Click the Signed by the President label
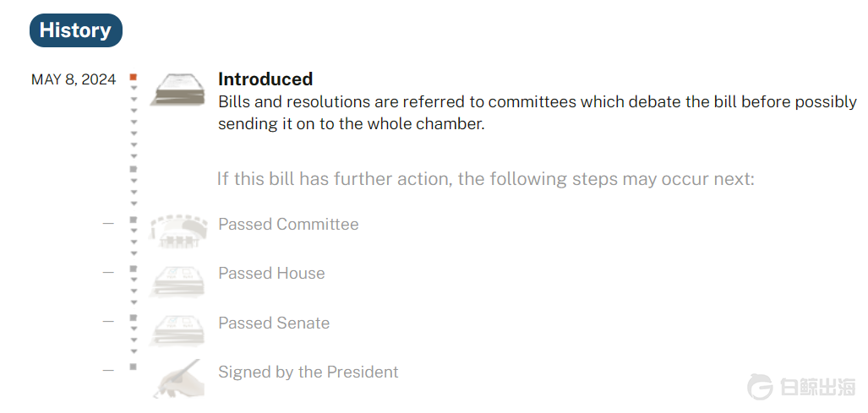 [x=308, y=372]
